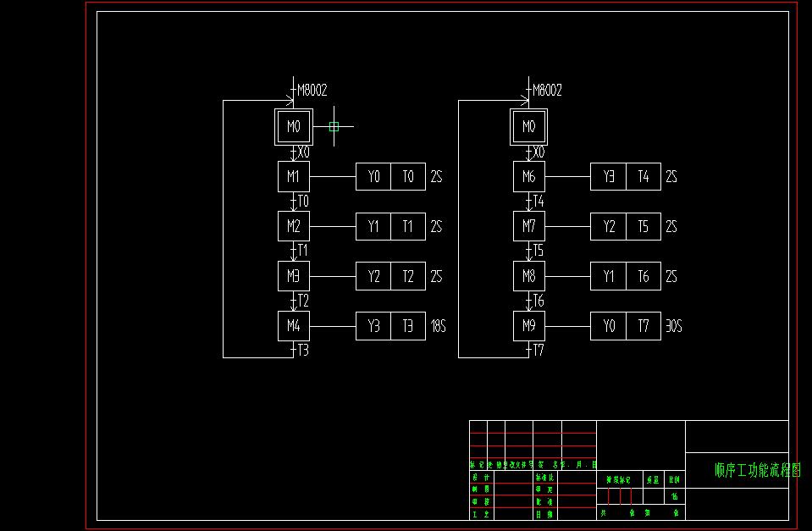Select transition label T2 between M3 and M4
The height and width of the screenshot is (531, 812).
pos(303,301)
